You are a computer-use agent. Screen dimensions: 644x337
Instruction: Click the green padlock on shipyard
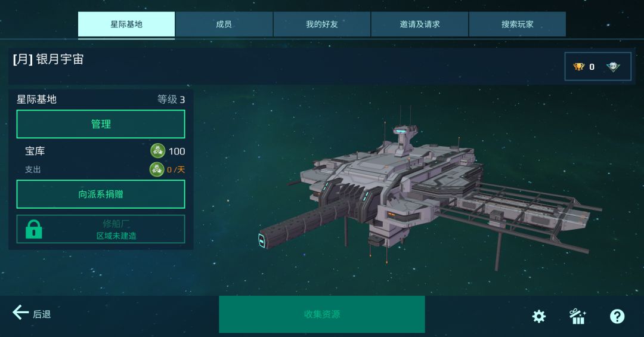click(33, 229)
